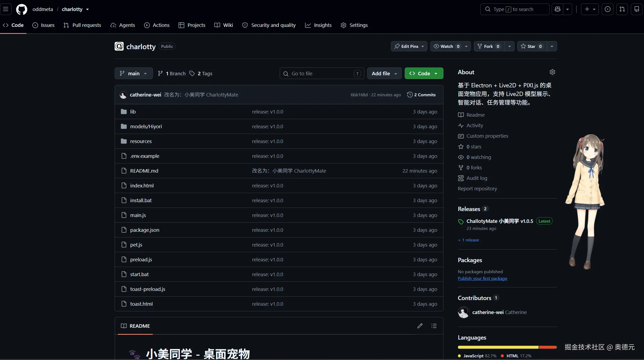Viewport: 644px width, 360px height.
Task: Click the resources folder icon
Action: (124, 141)
